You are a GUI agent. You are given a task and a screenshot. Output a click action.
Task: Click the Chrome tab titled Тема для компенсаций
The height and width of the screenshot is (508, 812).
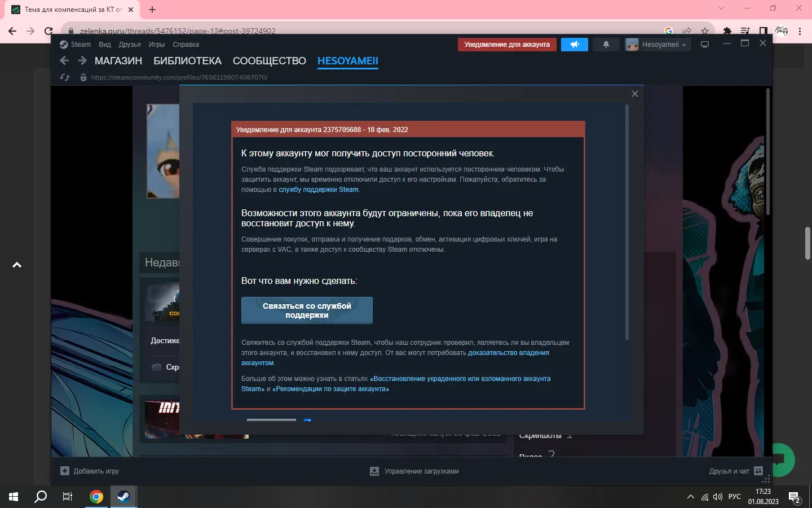point(73,10)
